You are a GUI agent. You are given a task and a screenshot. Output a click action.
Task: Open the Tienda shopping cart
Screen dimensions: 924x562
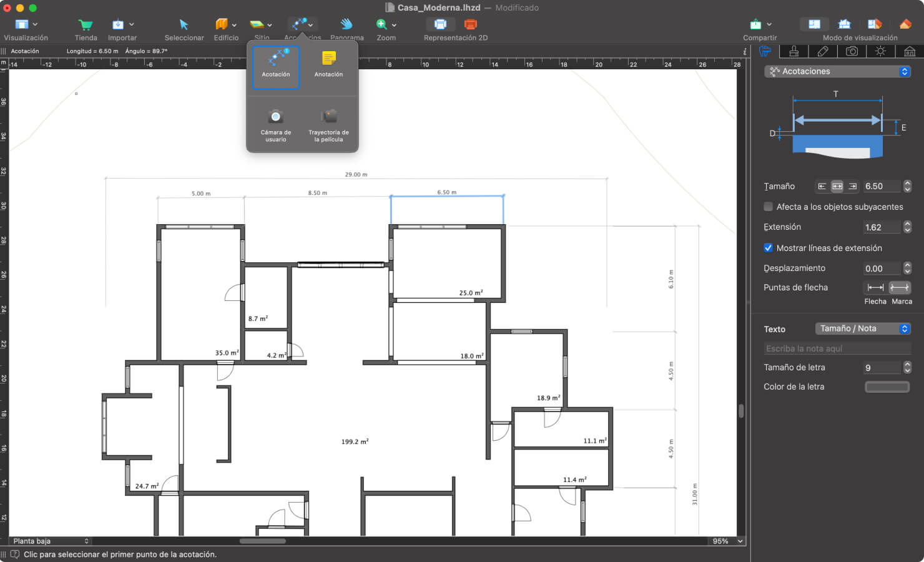86,24
